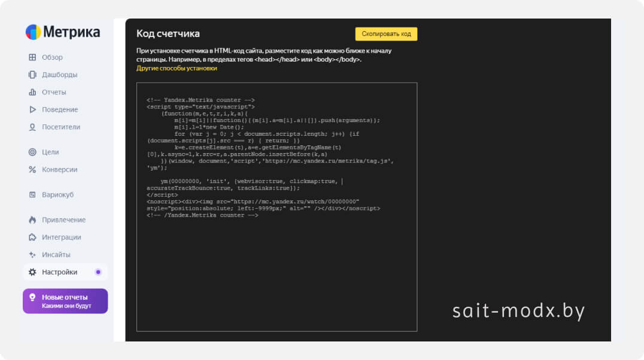
Task: Click the purple notification dot beside Настройки
Action: tap(98, 272)
